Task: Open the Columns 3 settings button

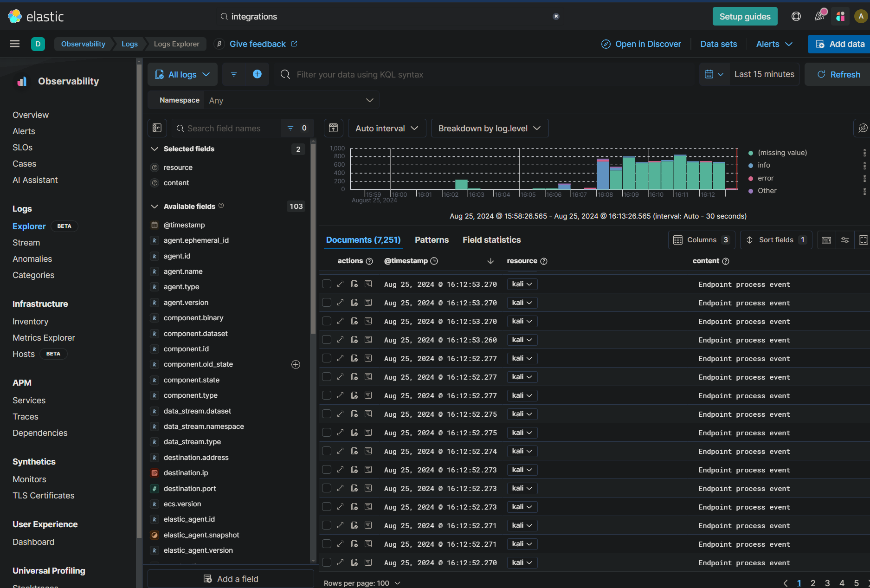Action: [x=702, y=240]
